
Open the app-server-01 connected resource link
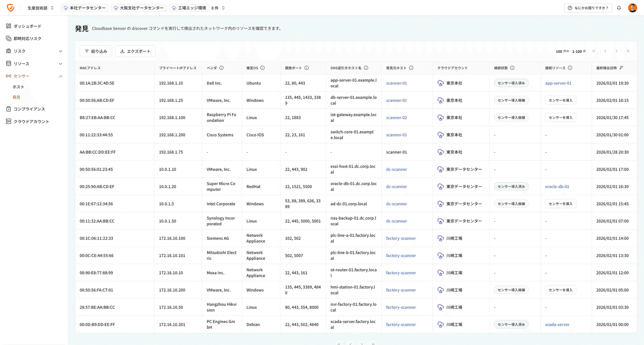coord(558,83)
